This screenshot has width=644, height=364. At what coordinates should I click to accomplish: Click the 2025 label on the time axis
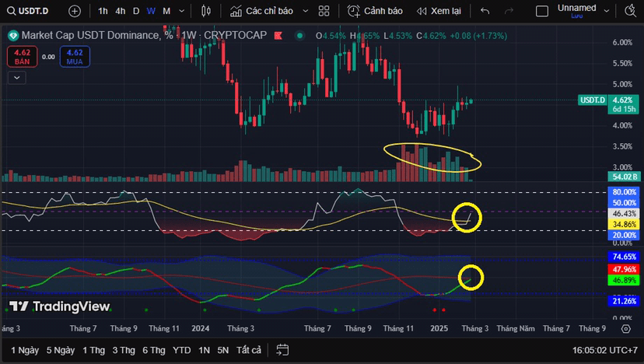439,329
